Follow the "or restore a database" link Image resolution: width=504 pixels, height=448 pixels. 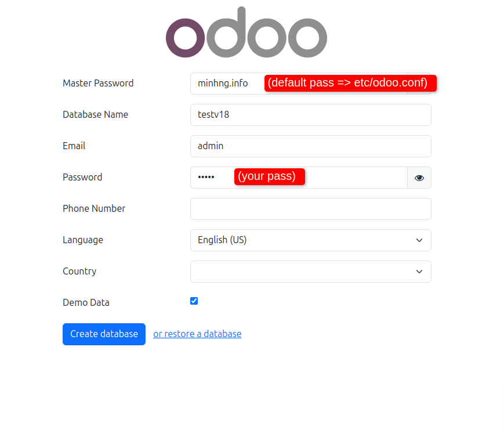pyautogui.click(x=197, y=334)
